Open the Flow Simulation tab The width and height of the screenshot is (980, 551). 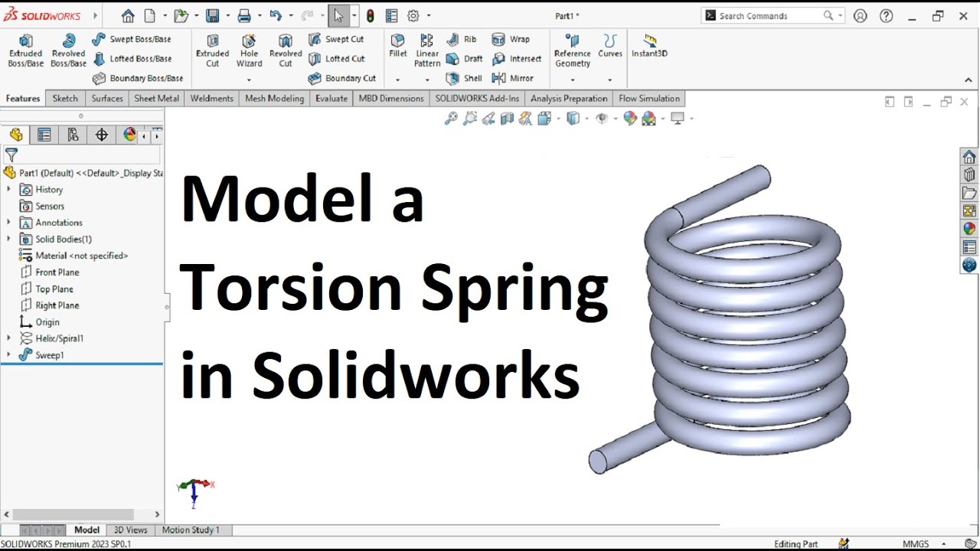[x=649, y=98]
